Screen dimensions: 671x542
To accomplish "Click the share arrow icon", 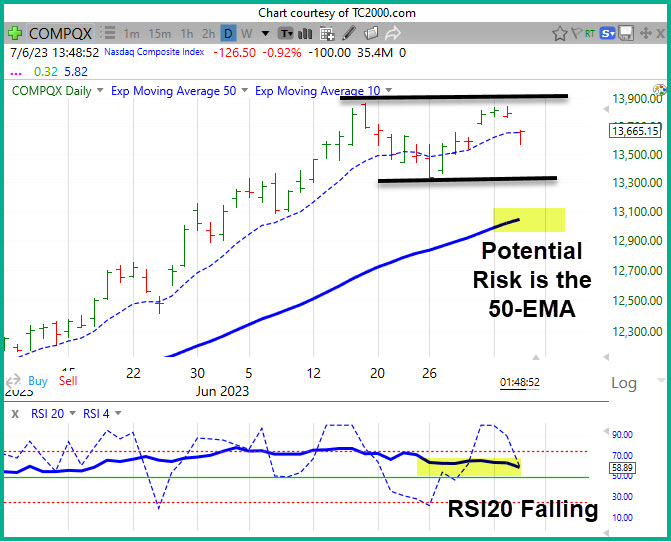I will [x=393, y=33].
